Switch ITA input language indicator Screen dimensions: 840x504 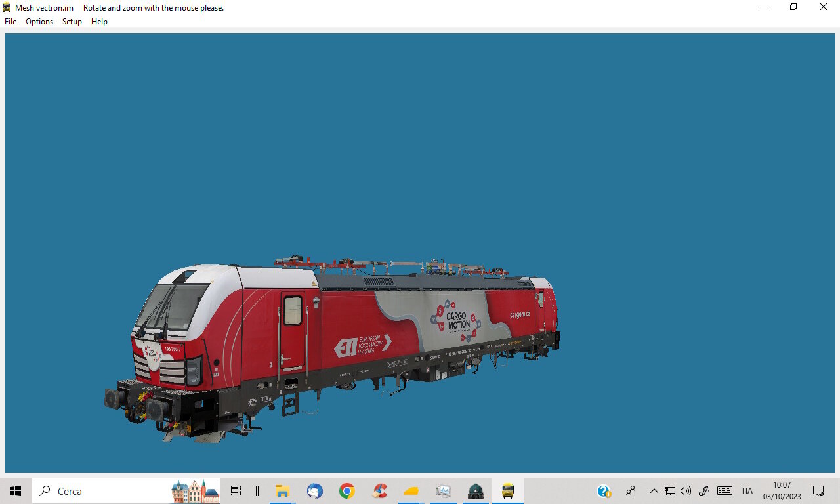click(747, 491)
